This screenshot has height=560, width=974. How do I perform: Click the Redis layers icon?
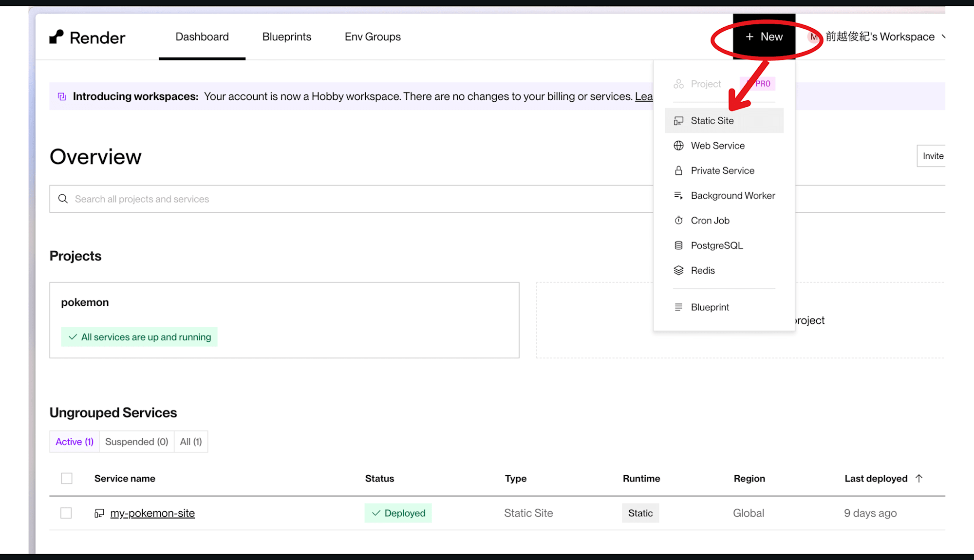pyautogui.click(x=678, y=270)
